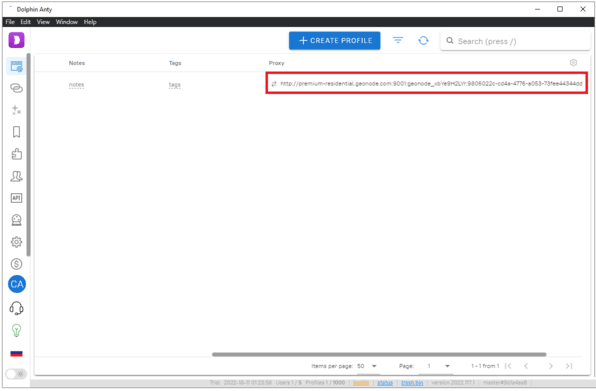Click the Dolphin Anty logo icon
Image resolution: width=596 pixels, height=391 pixels.
pyautogui.click(x=16, y=40)
